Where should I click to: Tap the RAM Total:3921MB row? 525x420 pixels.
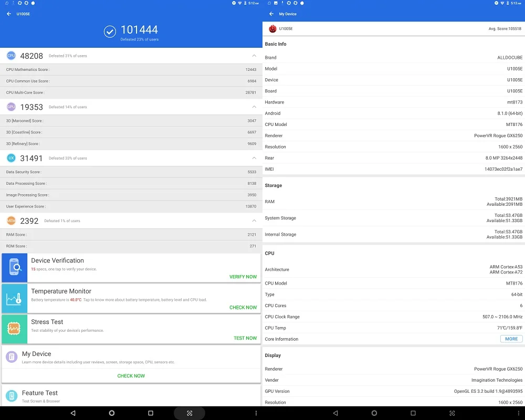click(x=394, y=202)
